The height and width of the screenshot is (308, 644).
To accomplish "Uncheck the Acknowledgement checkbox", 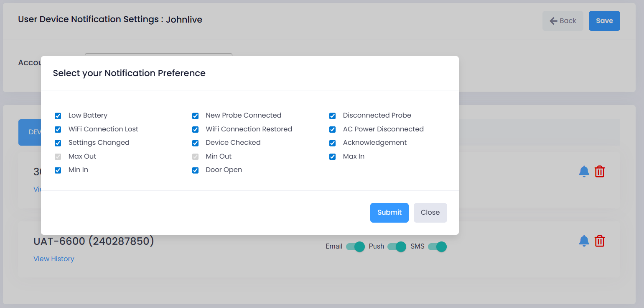I will pyautogui.click(x=333, y=143).
